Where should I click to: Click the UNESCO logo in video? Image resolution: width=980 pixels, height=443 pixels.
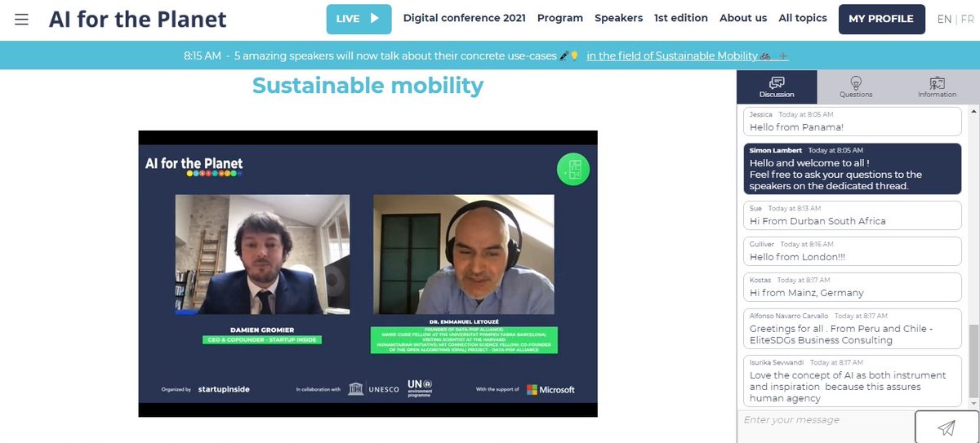point(372,389)
